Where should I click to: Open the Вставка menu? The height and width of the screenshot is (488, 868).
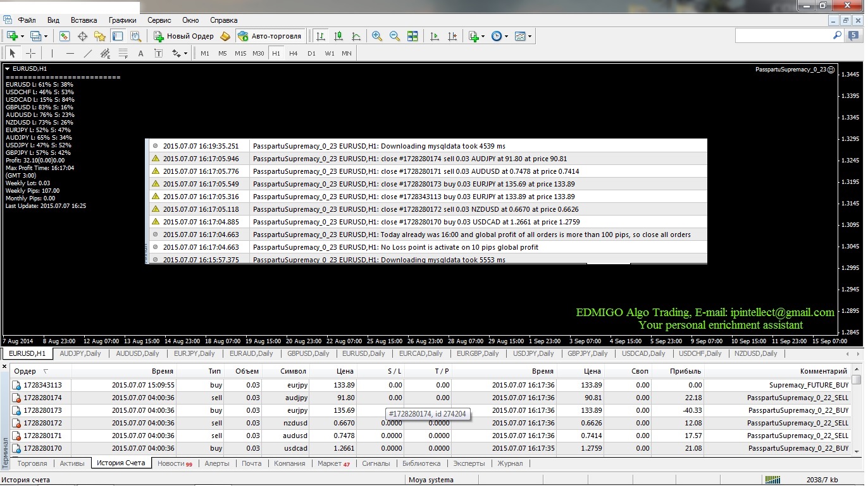click(84, 20)
